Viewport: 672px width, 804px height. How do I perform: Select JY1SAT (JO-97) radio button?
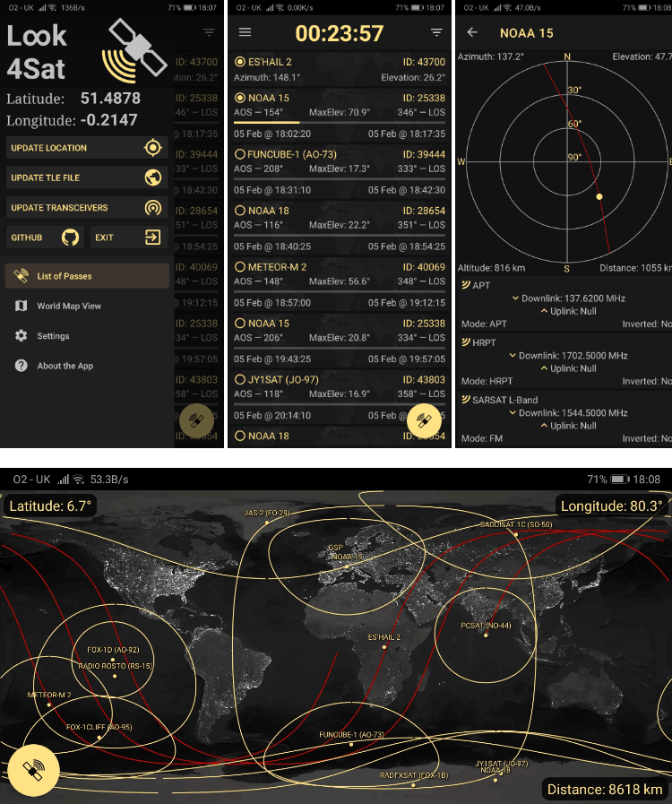point(239,380)
